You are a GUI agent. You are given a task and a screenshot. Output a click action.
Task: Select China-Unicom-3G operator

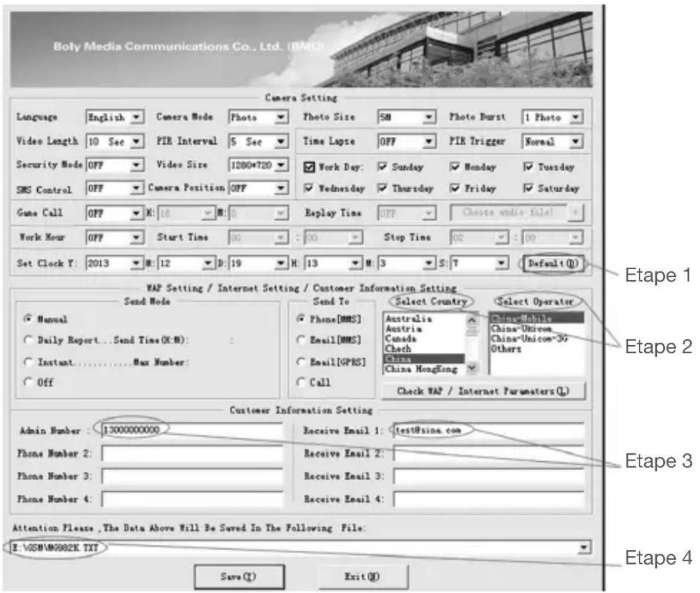coord(536,339)
